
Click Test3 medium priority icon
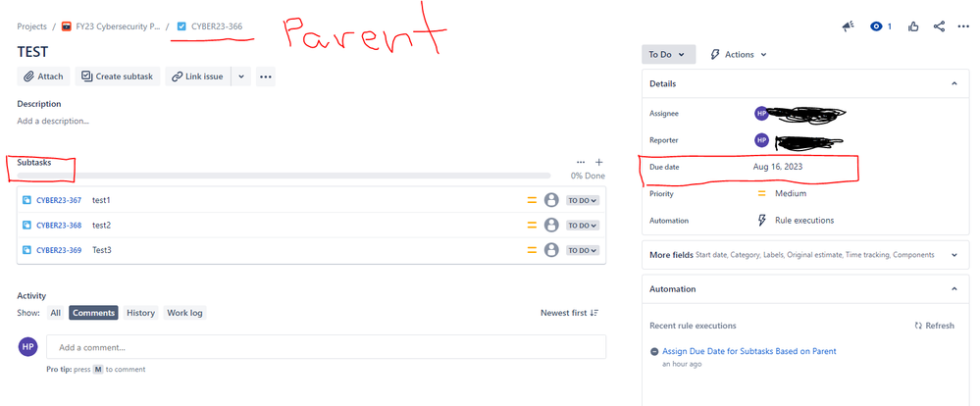(532, 250)
